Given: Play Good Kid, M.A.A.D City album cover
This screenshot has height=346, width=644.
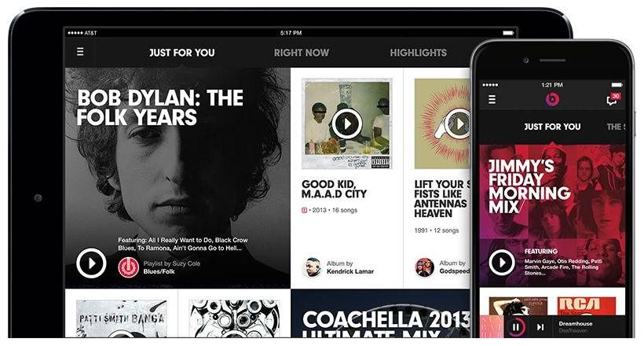Looking at the screenshot, I should [x=347, y=123].
